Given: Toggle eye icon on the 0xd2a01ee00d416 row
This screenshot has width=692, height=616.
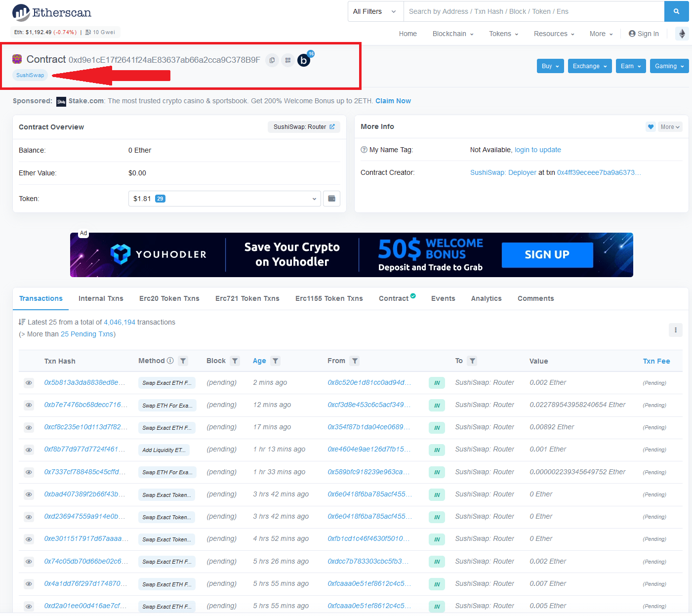Looking at the screenshot, I should click(x=29, y=606).
